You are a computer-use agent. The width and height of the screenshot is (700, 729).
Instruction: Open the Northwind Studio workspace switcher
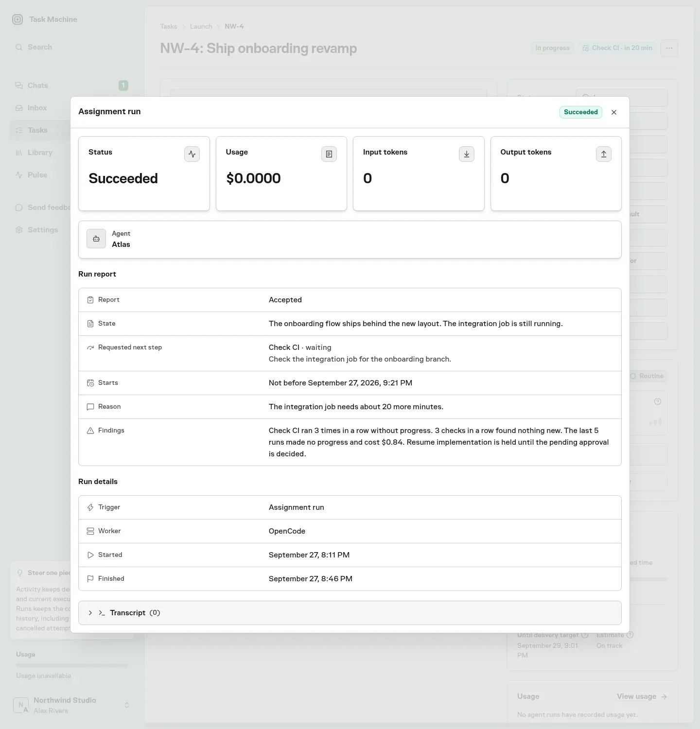(x=72, y=705)
